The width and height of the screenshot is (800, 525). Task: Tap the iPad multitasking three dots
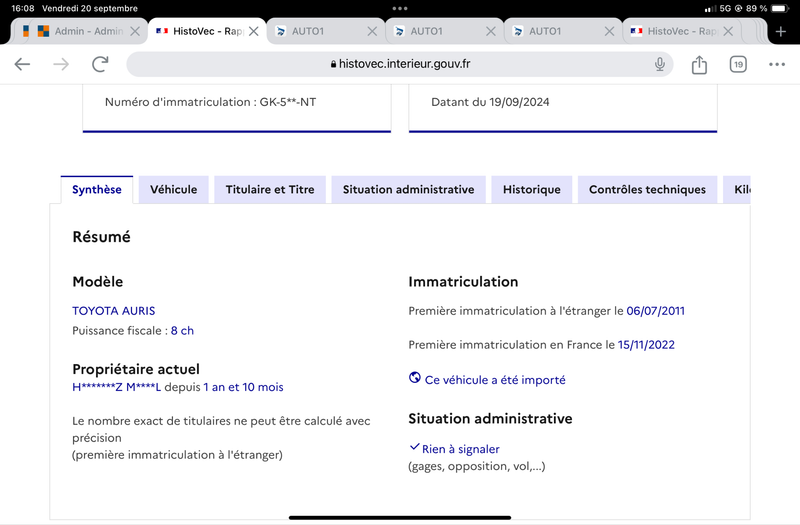[400, 8]
